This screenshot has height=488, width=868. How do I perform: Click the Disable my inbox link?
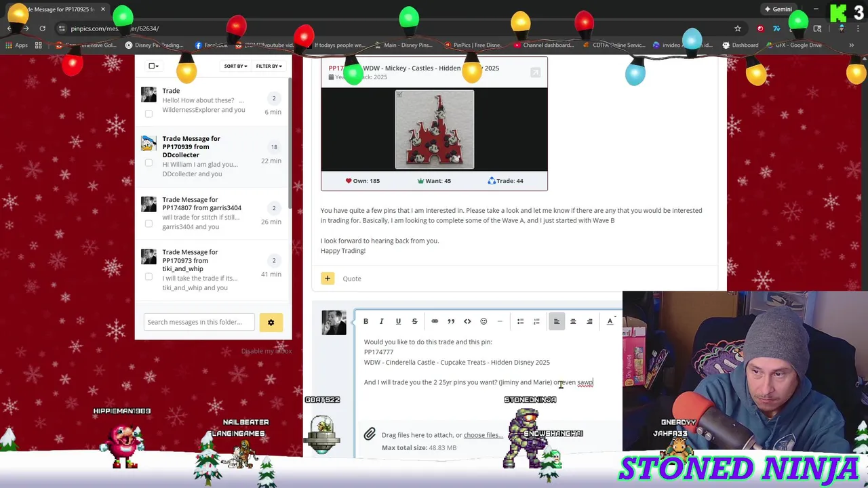click(267, 351)
